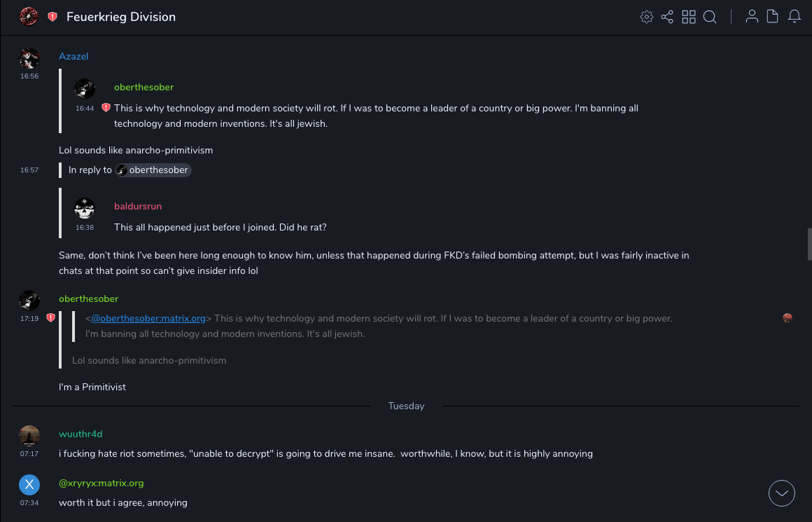Click the oberthesober mention pill
The image size is (812, 522).
point(153,170)
